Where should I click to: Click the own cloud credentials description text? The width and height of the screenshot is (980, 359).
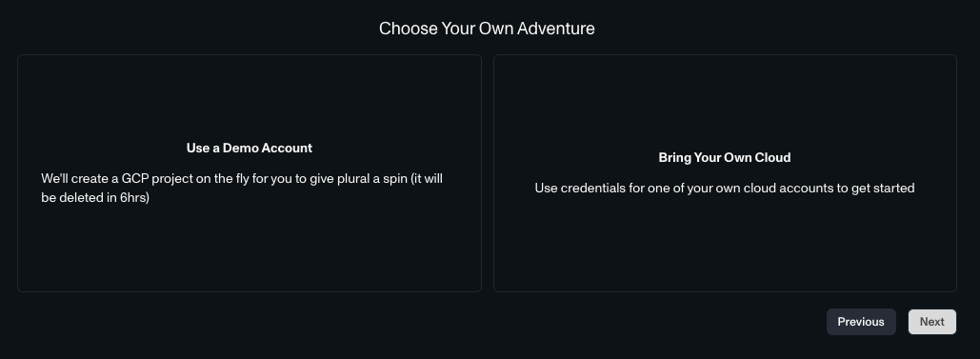[725, 189]
